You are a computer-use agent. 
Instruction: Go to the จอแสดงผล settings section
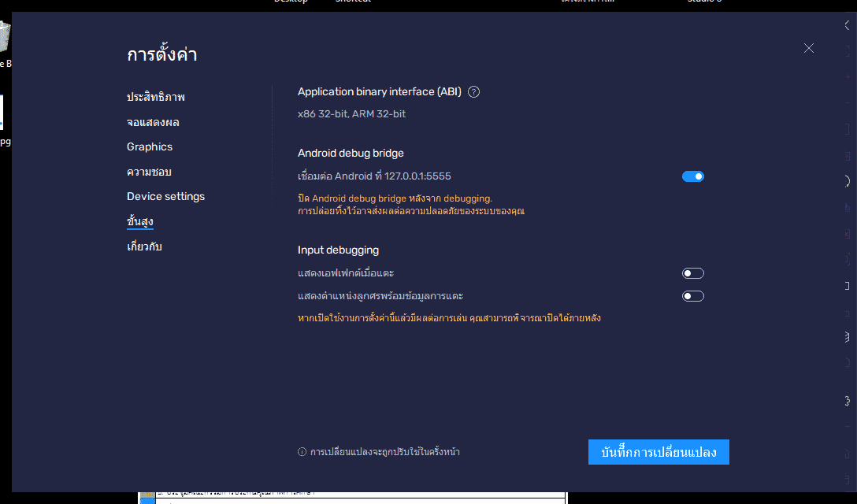tap(153, 122)
